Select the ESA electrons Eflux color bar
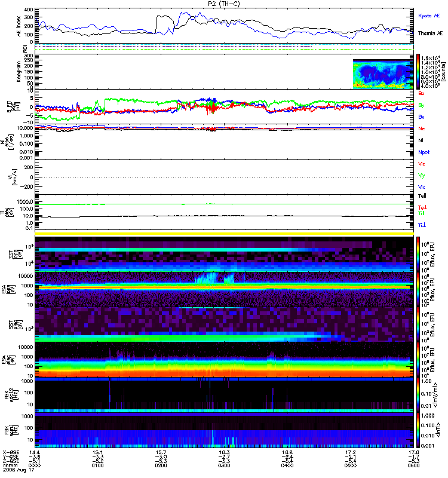Screen dimensions: 448x478 [418, 360]
